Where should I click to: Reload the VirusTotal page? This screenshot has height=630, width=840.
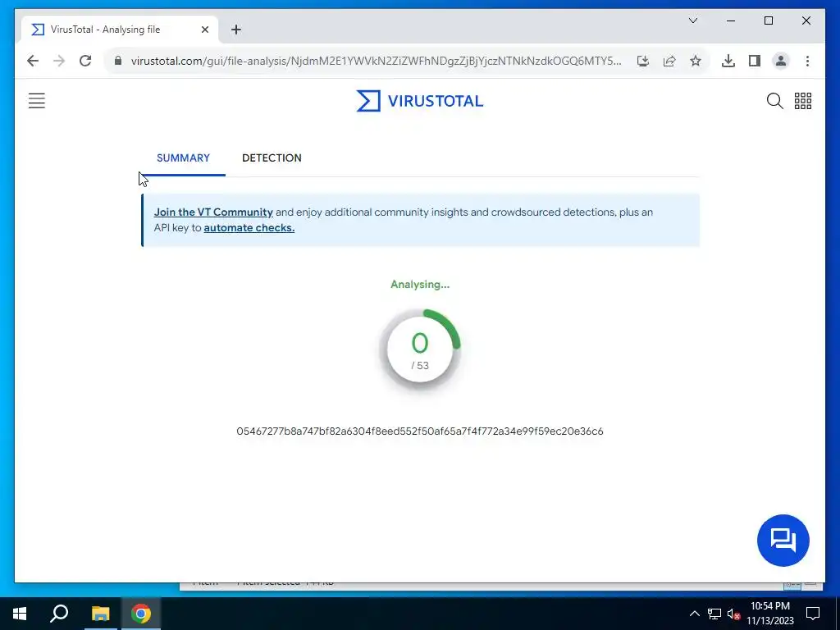click(85, 61)
